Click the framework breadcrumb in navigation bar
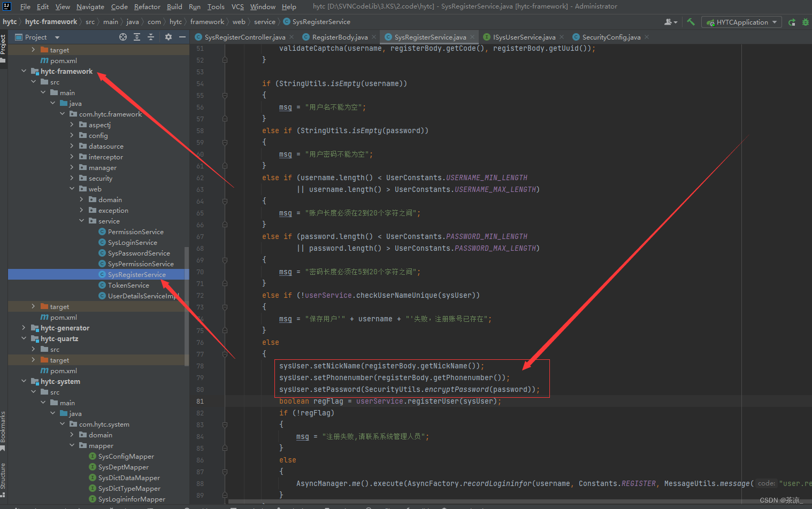 [x=208, y=21]
